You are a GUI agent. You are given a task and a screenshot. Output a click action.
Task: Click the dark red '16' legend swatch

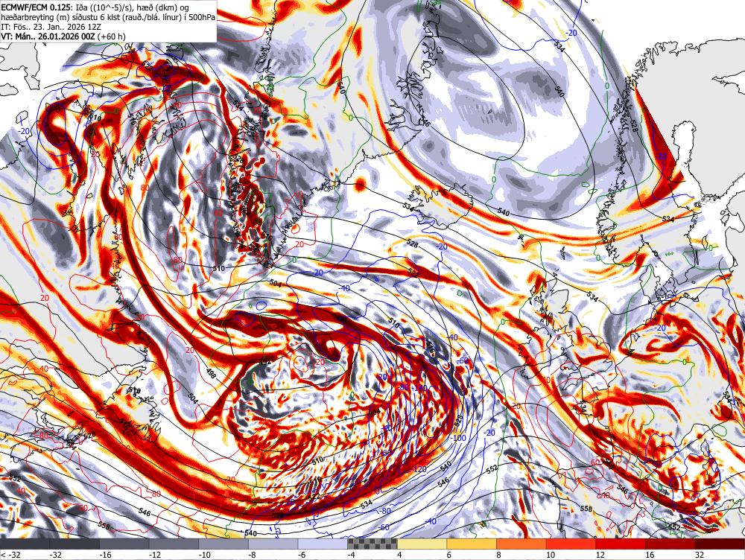coord(670,544)
